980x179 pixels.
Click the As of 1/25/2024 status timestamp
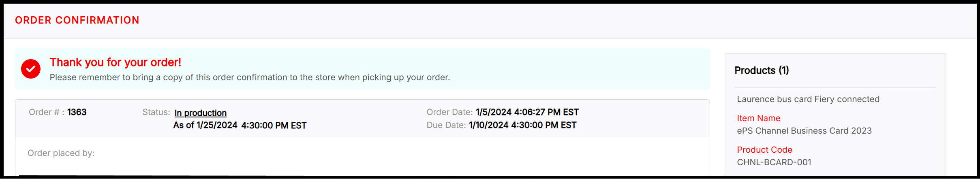pyautogui.click(x=240, y=126)
